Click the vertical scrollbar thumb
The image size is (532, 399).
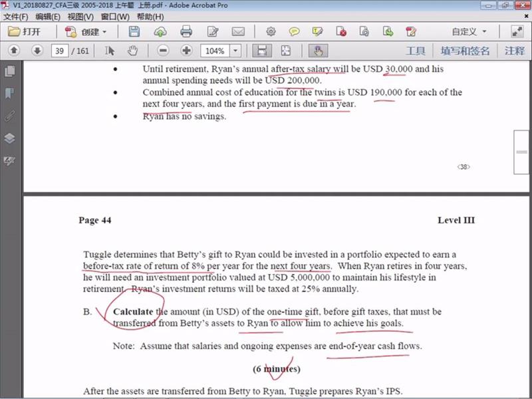coord(521,152)
